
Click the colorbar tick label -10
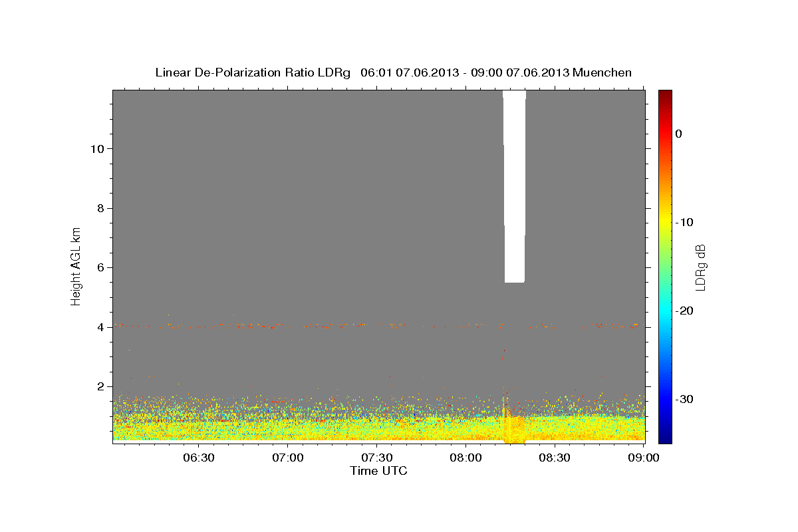coord(684,222)
